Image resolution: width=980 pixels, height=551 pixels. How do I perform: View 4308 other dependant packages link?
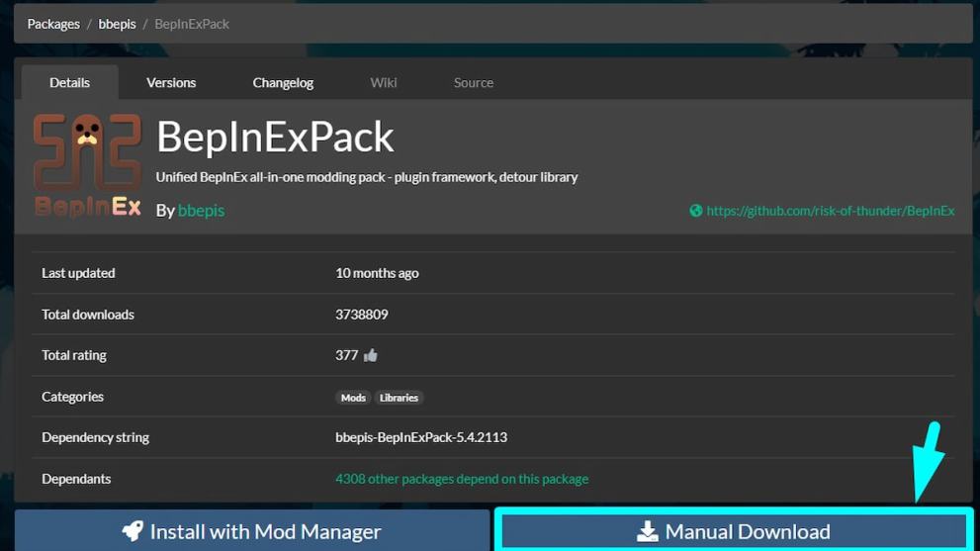(462, 479)
